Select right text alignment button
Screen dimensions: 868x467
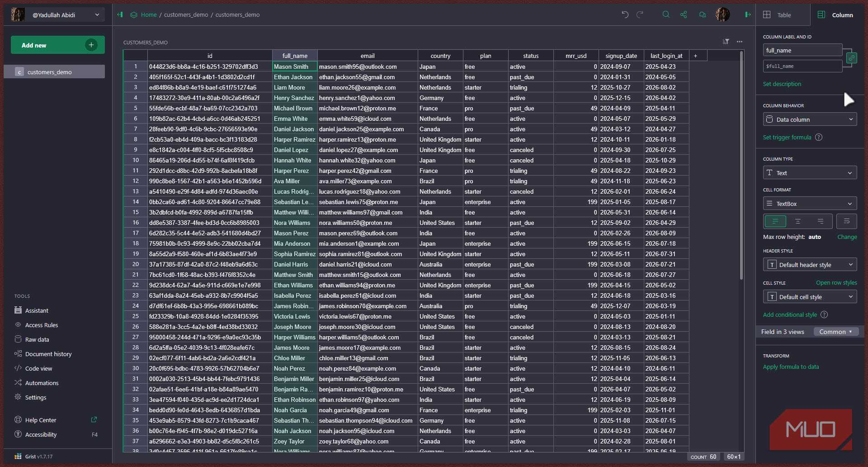point(821,221)
